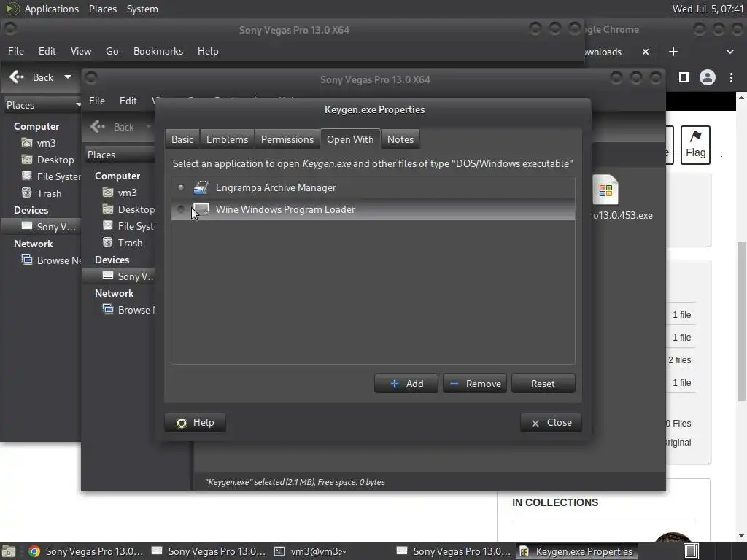Close the Downloads tab in Chrome
This screenshot has height=560, width=747.
point(646,52)
